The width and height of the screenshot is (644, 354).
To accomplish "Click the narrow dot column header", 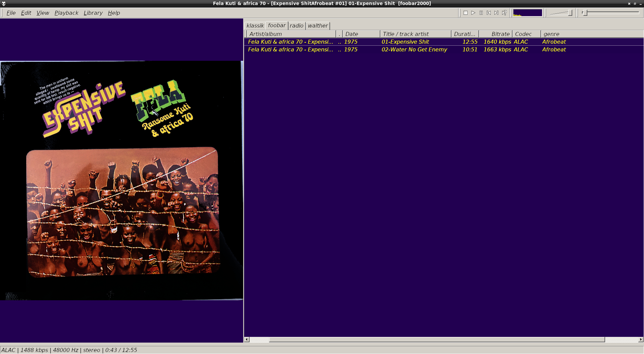I will 339,34.
